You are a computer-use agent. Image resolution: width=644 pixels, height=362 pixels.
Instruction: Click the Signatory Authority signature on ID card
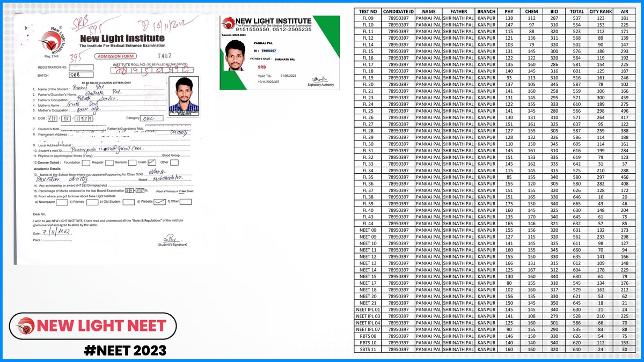coord(321,79)
